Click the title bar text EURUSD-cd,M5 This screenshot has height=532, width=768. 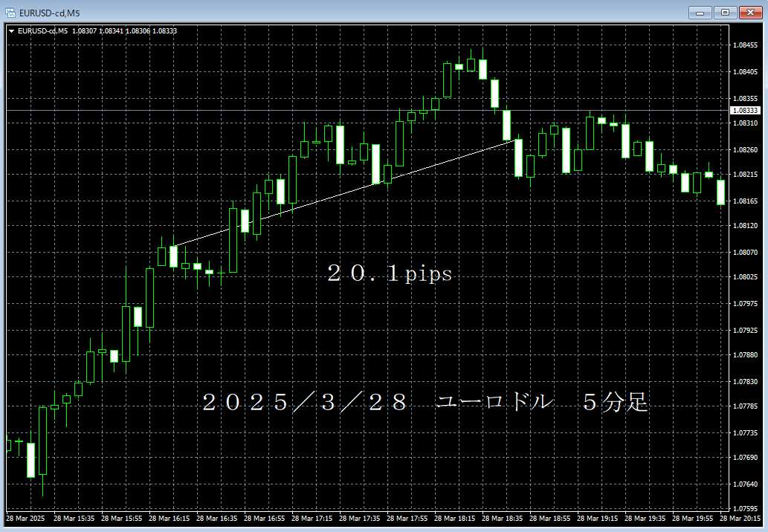[x=50, y=13]
